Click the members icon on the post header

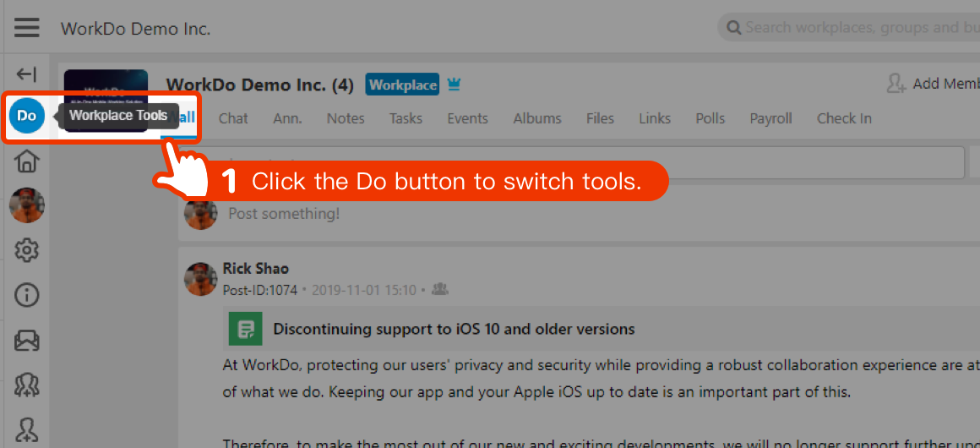[x=441, y=289]
